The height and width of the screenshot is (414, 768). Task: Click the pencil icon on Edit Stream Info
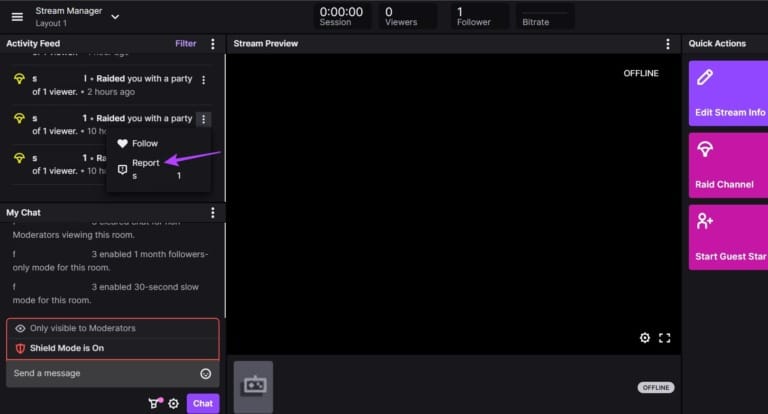[705, 77]
